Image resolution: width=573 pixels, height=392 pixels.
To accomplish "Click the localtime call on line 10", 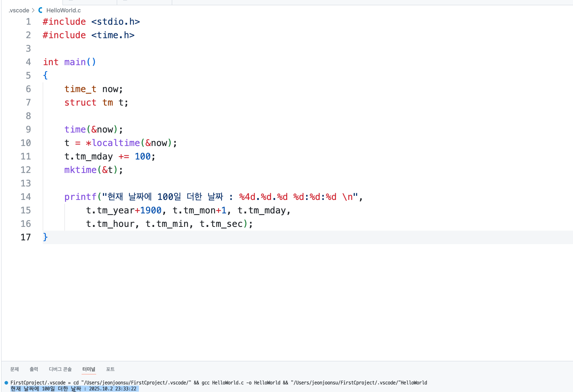I will click(x=116, y=143).
